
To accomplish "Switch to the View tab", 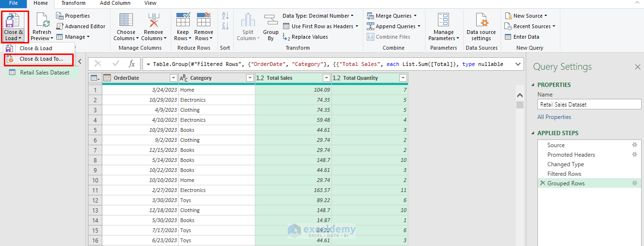I will (x=150, y=3).
